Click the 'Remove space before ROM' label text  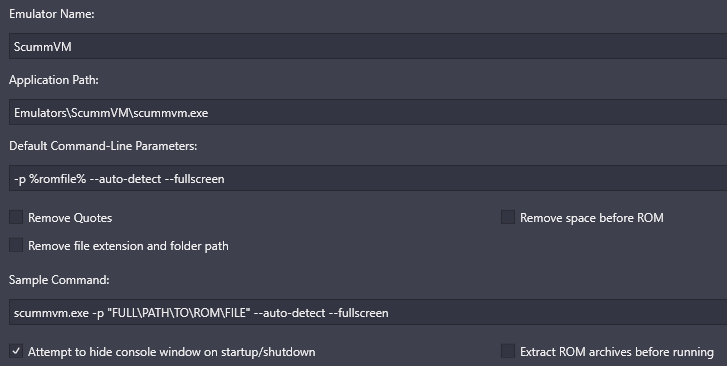pyautogui.click(x=592, y=218)
